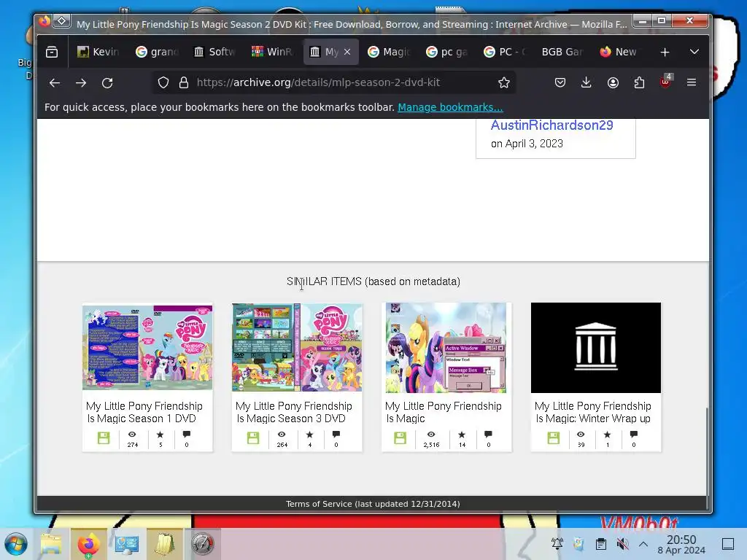Go back to the previous page

pos(55,83)
